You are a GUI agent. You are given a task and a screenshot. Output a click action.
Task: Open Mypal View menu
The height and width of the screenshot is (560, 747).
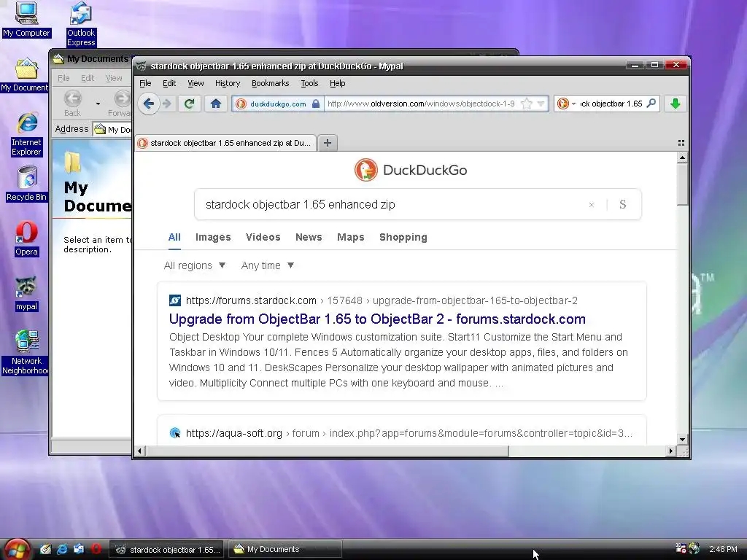pos(196,83)
